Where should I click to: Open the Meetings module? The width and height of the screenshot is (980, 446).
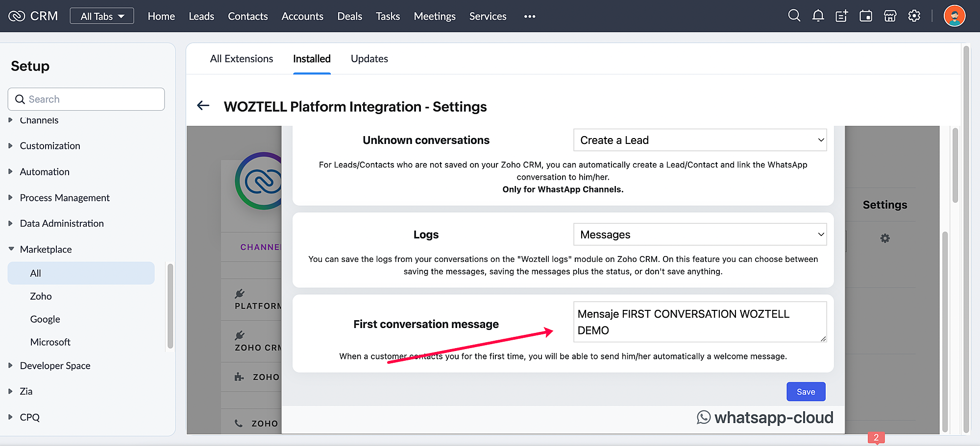pos(435,16)
